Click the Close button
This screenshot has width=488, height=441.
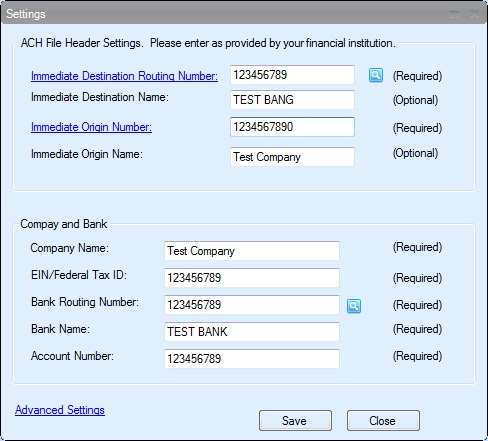tap(383, 421)
